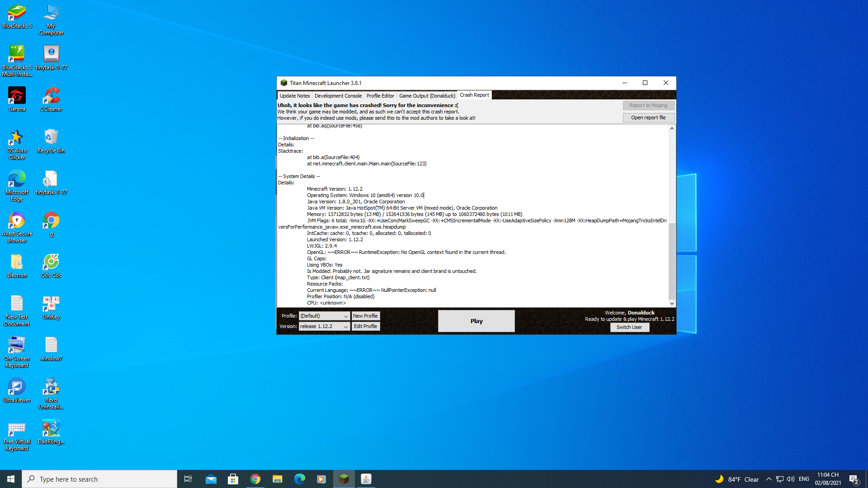Switch to the Profile Editor tab

tap(380, 96)
